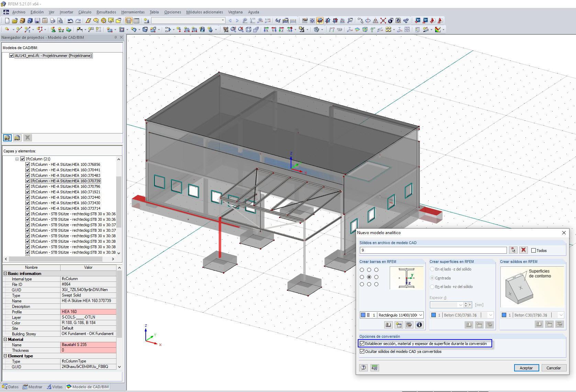Collapse the Basic information property group
Viewport: 576px width, 392px height.
(5, 274)
